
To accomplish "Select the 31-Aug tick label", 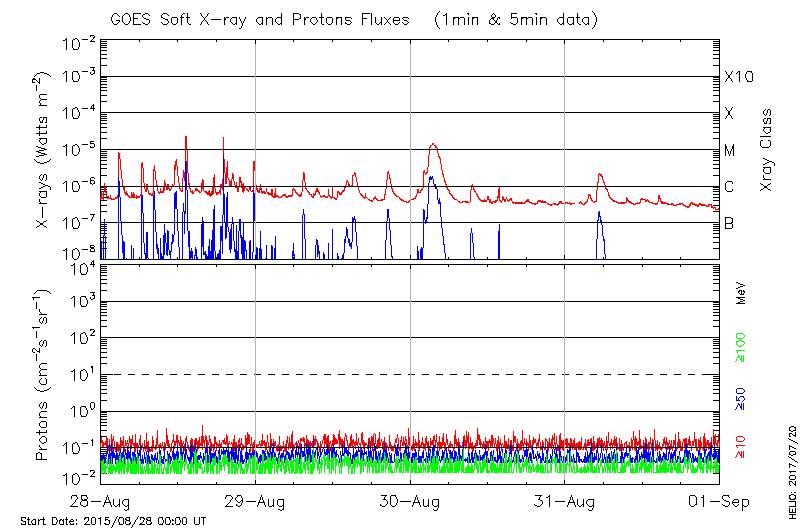I will click(x=565, y=501).
